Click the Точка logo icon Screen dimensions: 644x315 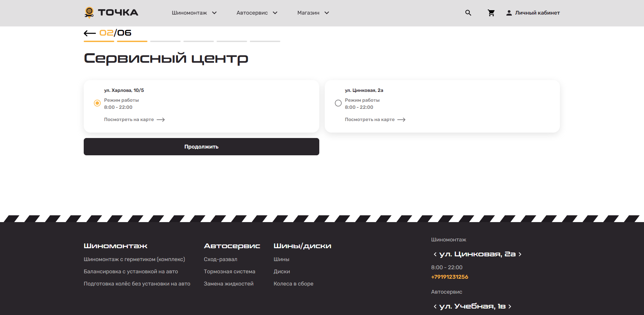coord(89,13)
